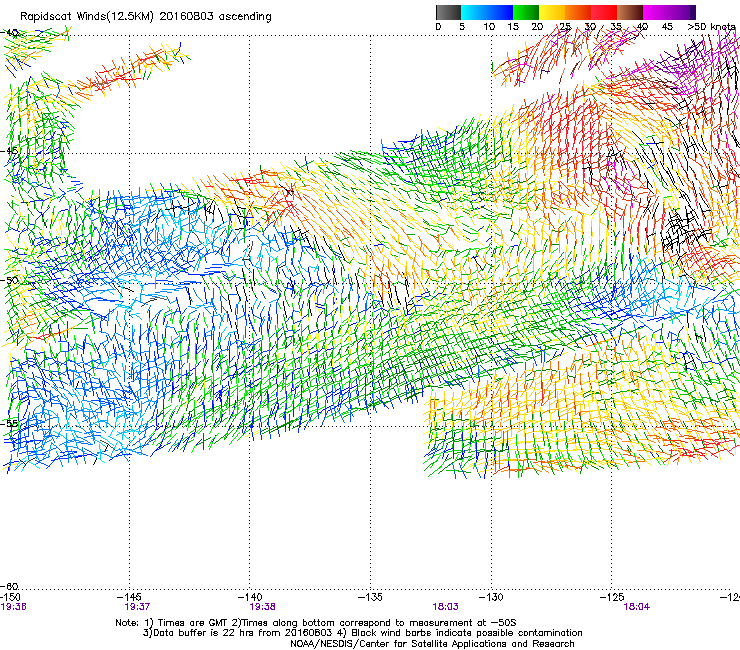Click the '10' legend scale label

489,27
